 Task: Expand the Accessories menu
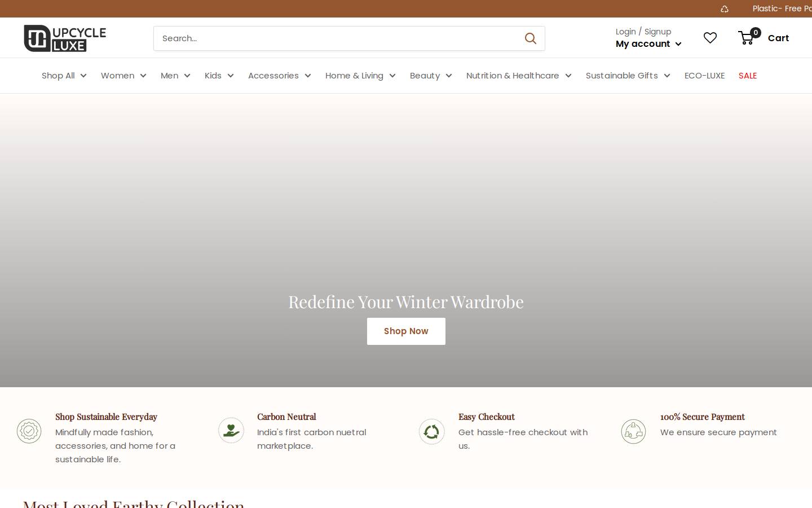point(279,76)
